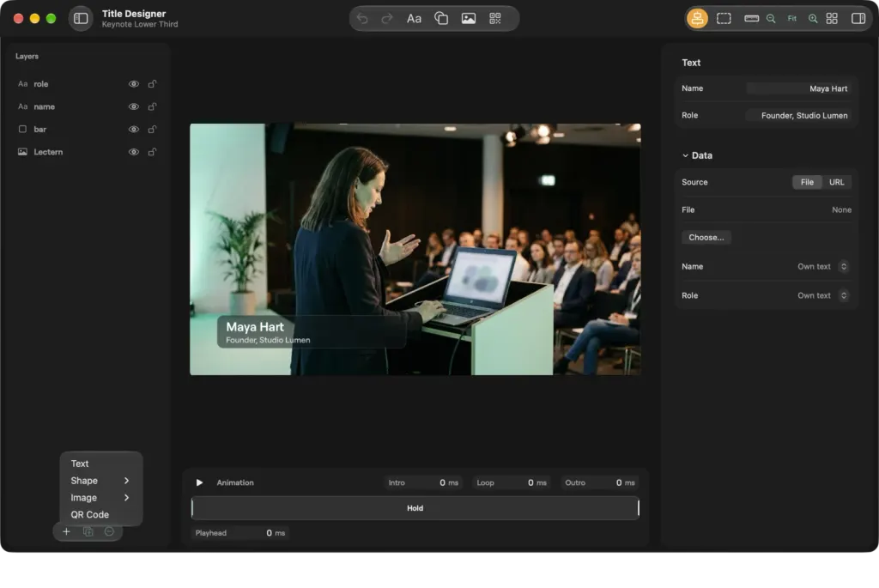Open the grid view icon
Screen dimensions: 879x588
(832, 19)
